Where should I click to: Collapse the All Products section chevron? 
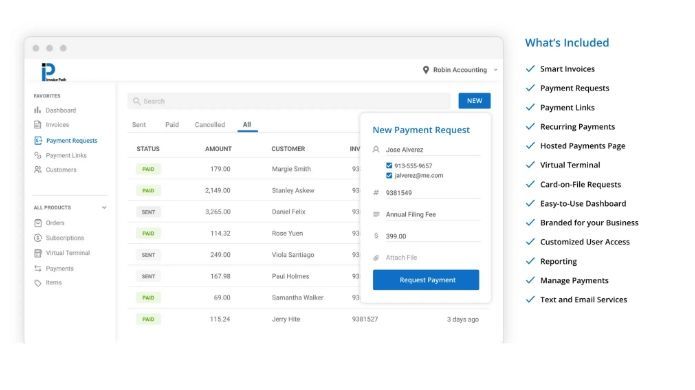[104, 207]
